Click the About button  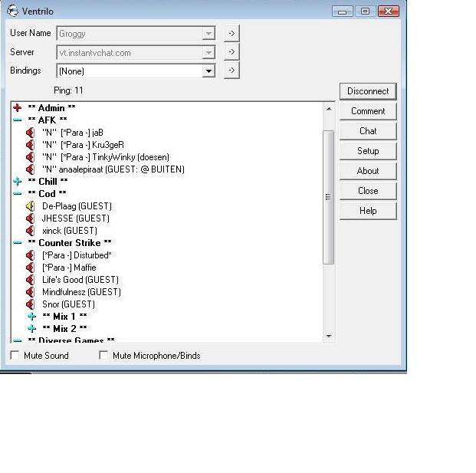pos(368,171)
